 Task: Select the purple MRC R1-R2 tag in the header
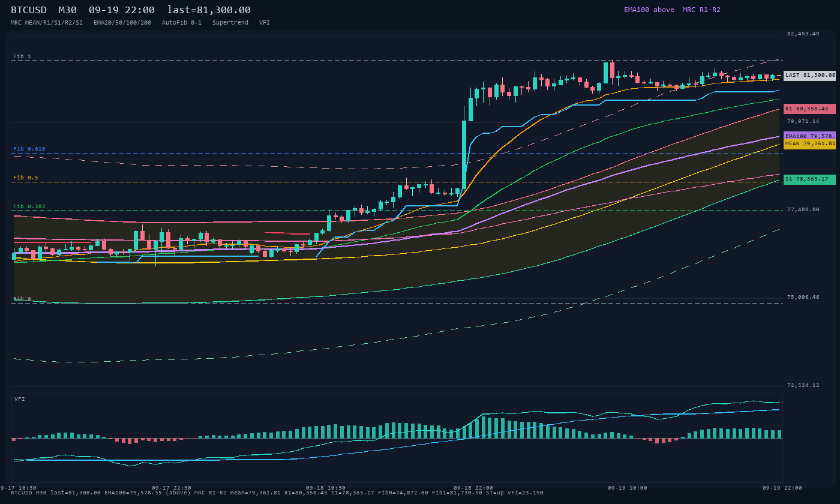point(701,10)
